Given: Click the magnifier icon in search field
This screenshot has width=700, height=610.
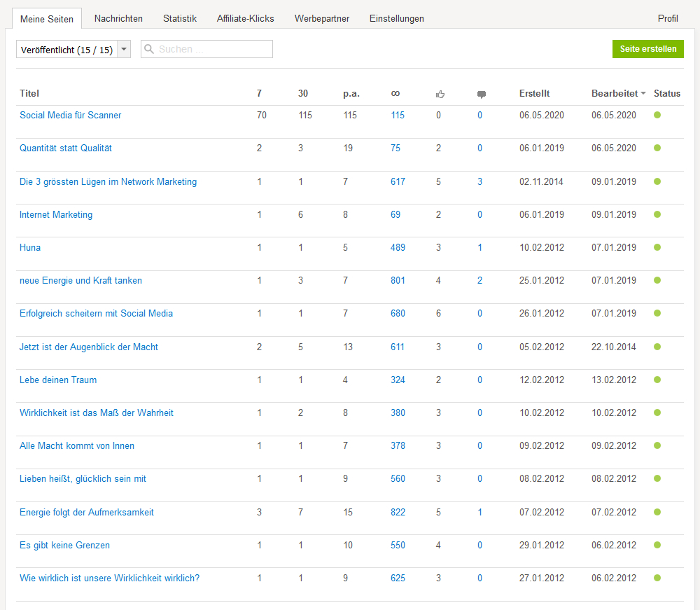Looking at the screenshot, I should pyautogui.click(x=149, y=49).
